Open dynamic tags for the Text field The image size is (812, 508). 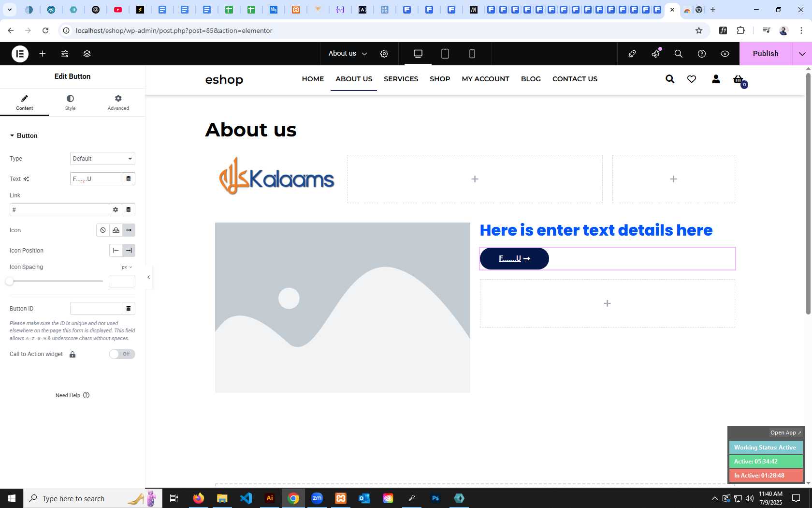tap(129, 179)
